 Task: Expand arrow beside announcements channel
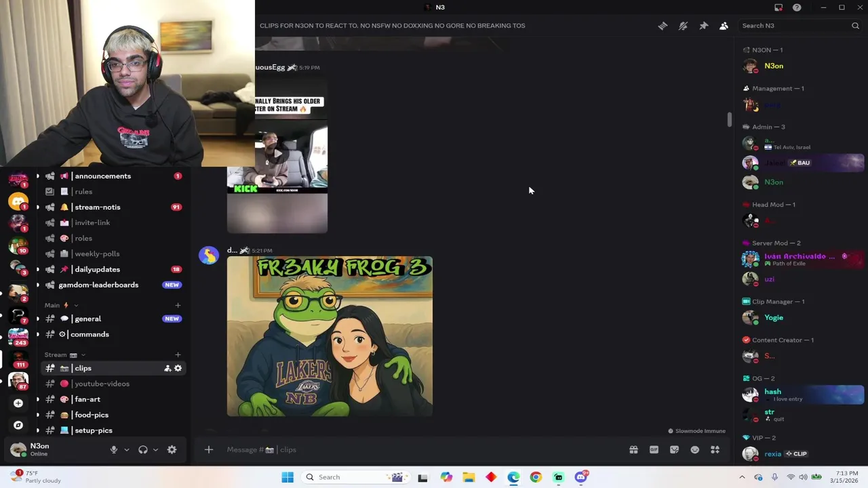click(38, 176)
